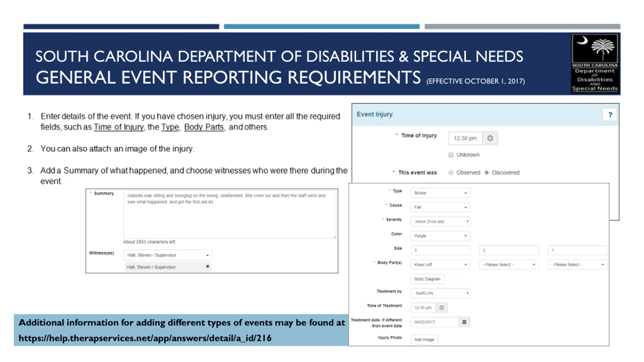This screenshot has width=644, height=362.
Task: Click the Treatment by Staff/LPN dropdown
Action: (x=440, y=293)
